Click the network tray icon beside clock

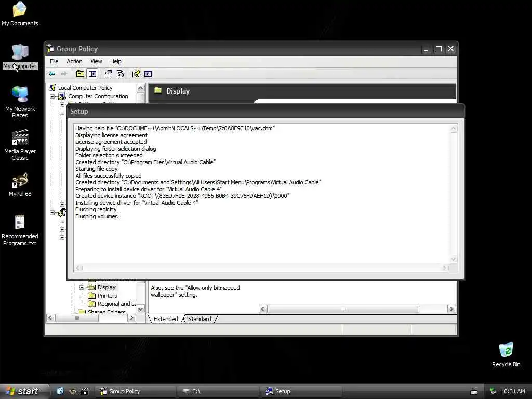[x=494, y=391]
